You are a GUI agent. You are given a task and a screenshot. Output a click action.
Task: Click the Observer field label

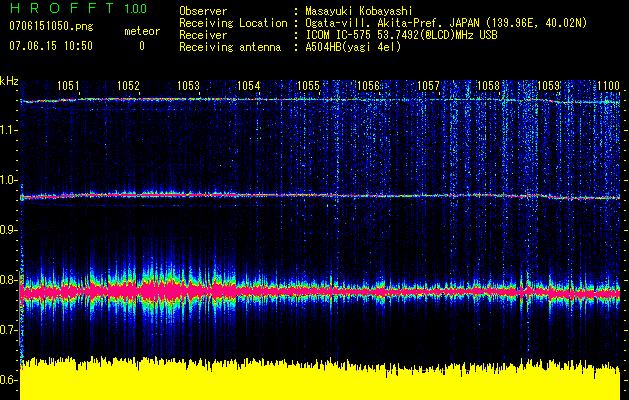click(x=203, y=11)
